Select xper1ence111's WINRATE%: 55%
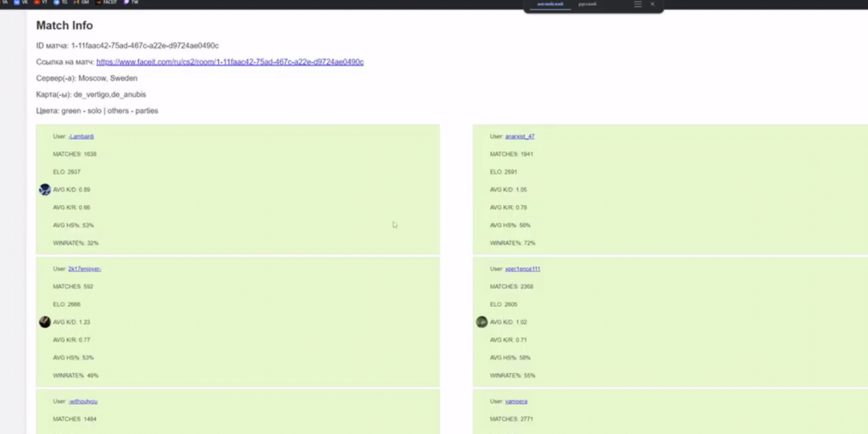The height and width of the screenshot is (434, 868). click(512, 376)
